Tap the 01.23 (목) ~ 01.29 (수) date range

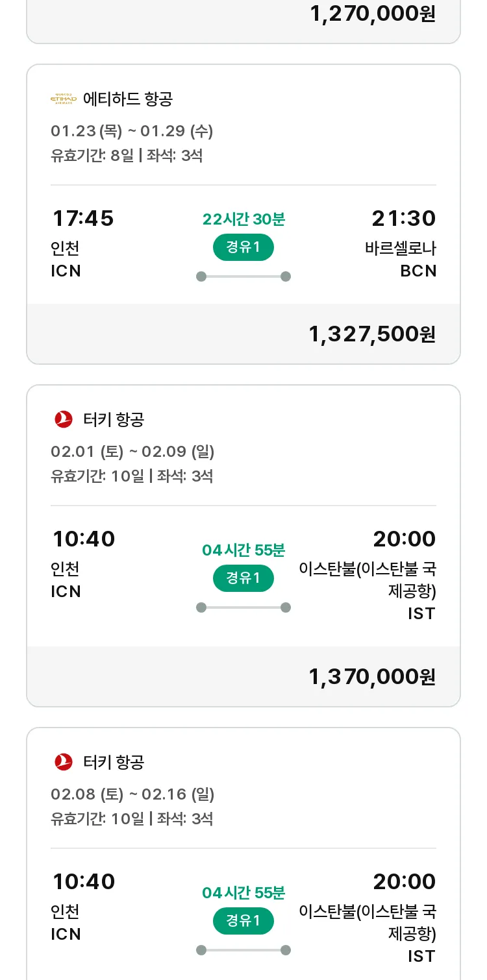[x=132, y=131]
